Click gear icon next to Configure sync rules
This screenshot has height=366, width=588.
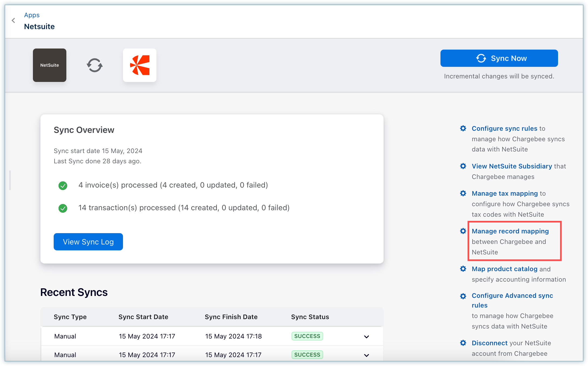pyautogui.click(x=463, y=128)
